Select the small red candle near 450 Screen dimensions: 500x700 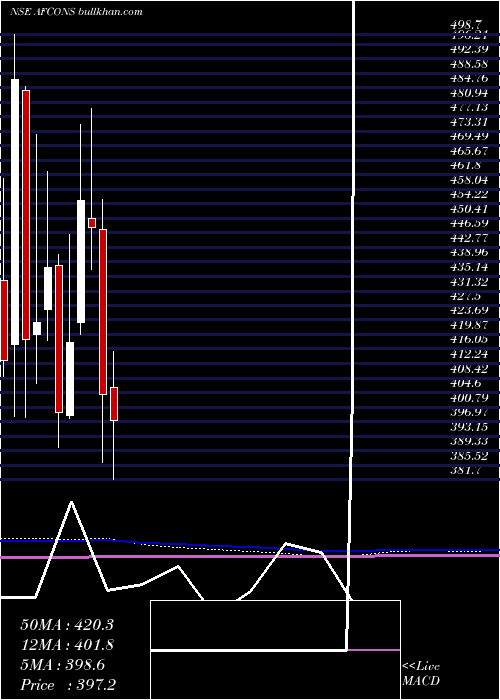[92, 223]
